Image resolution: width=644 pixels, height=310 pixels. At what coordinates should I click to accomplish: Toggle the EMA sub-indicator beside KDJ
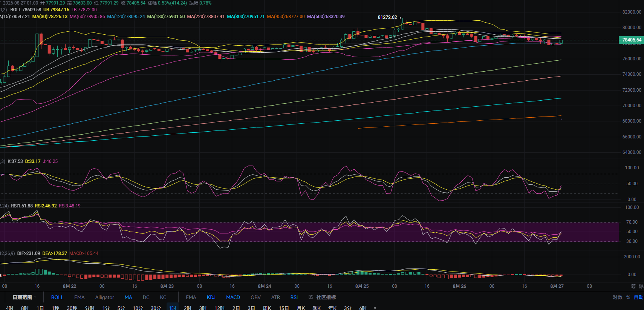click(191, 297)
